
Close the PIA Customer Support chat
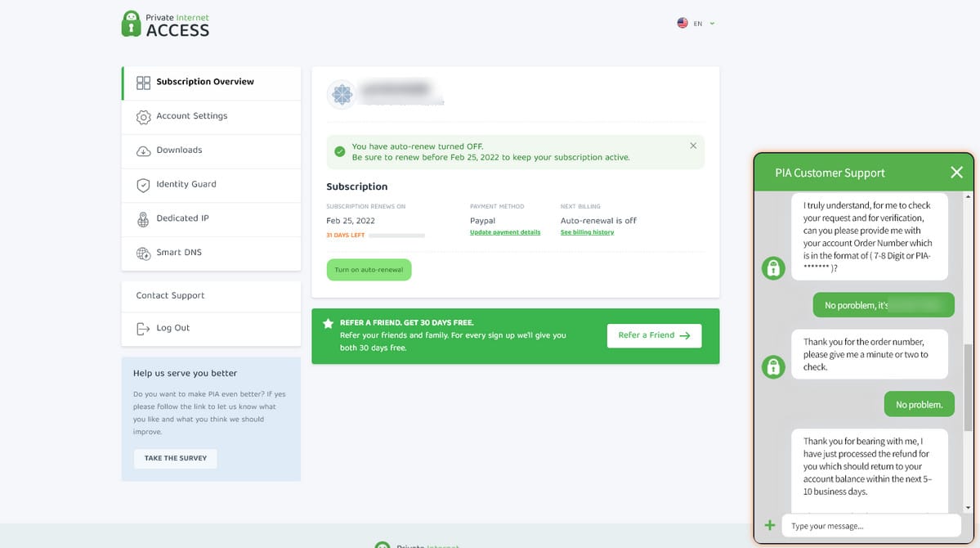pyautogui.click(x=956, y=173)
